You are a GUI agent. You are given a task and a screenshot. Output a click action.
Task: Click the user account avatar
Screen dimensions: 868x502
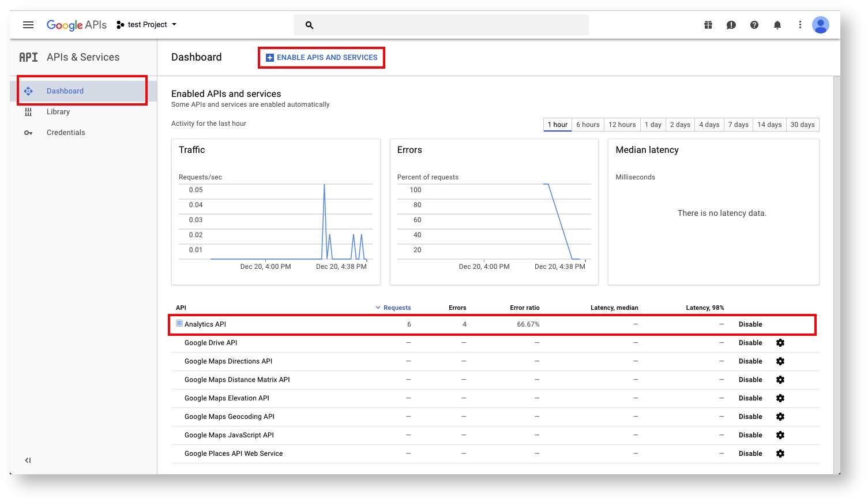click(820, 25)
